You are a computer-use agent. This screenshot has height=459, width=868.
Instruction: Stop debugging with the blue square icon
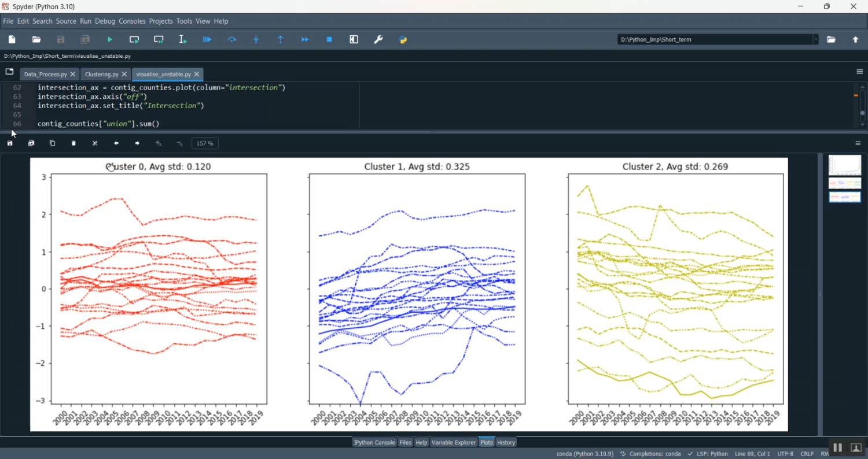tap(329, 39)
